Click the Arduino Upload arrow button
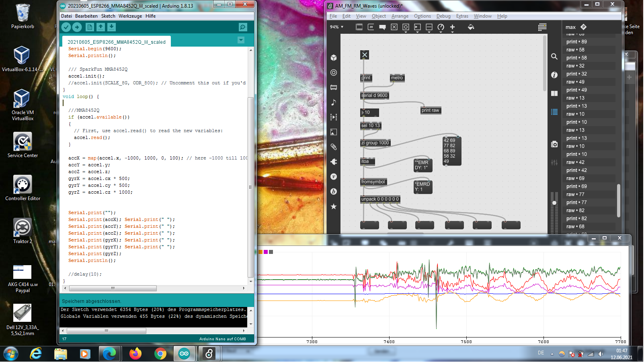This screenshot has height=362, width=644. pos(77,27)
